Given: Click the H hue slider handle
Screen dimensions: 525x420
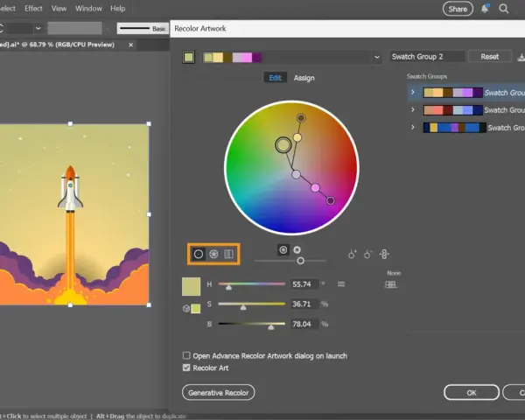Looking at the screenshot, I should 228,287.
